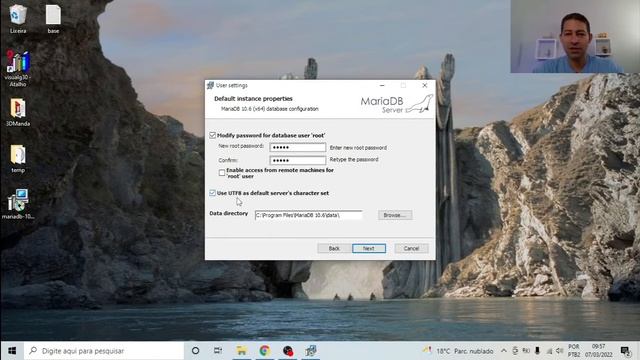The image size is (640, 360).
Task: Click the New root password field
Action: tap(298, 147)
